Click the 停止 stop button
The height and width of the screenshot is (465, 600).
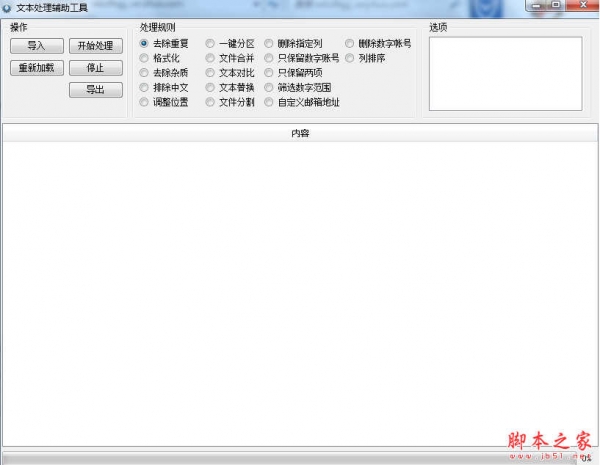click(x=96, y=68)
